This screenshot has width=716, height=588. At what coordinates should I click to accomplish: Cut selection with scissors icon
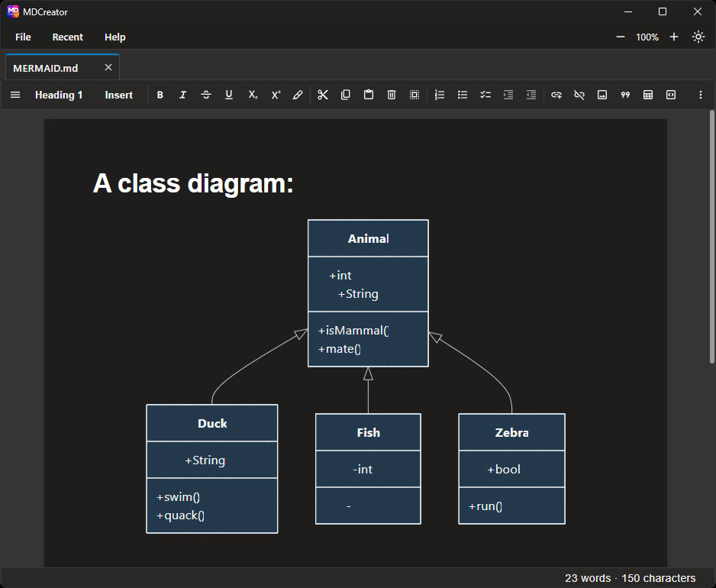click(x=323, y=95)
